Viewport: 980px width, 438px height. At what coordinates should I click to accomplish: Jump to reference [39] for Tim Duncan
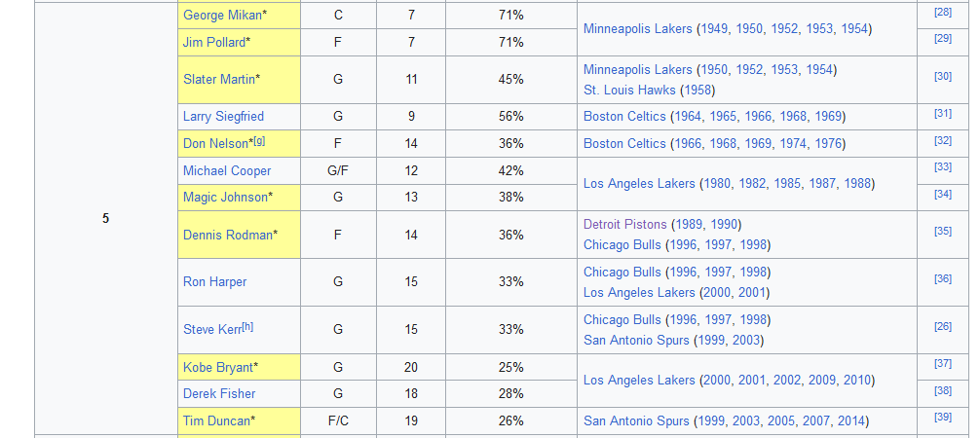pos(942,418)
